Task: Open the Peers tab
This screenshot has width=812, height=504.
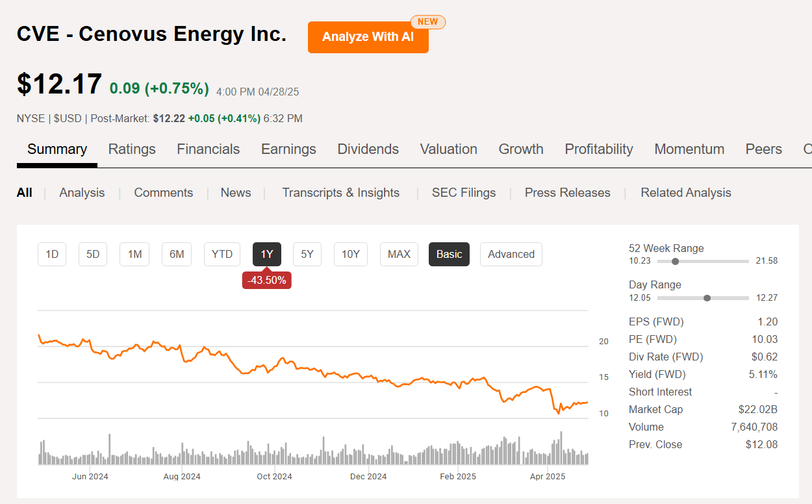Action: point(763,149)
